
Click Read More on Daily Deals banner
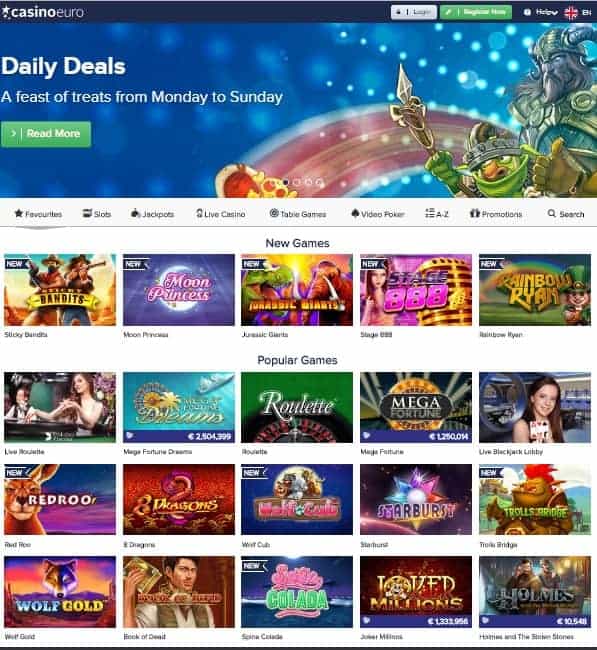pyautogui.click(x=46, y=134)
